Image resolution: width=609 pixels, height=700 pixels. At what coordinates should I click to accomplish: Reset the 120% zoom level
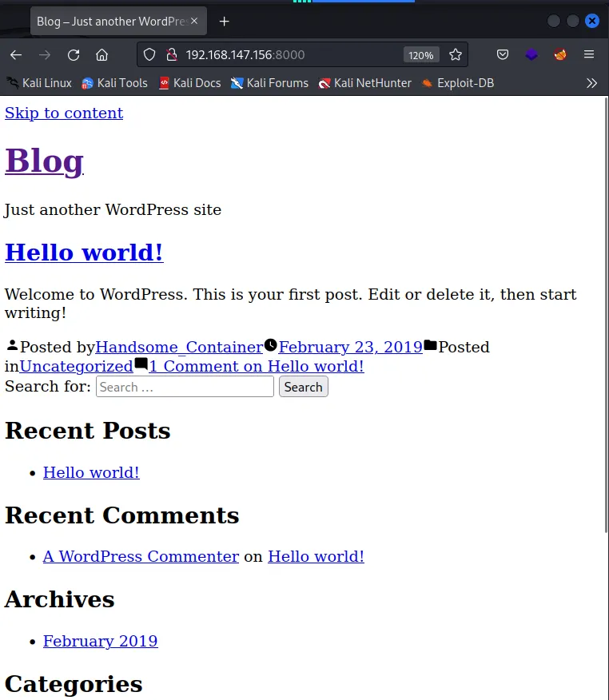click(x=421, y=55)
